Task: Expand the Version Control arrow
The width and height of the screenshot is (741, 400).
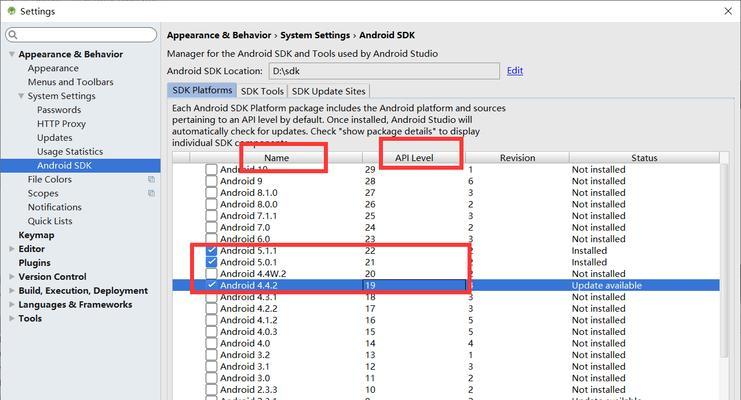Action: [x=12, y=277]
